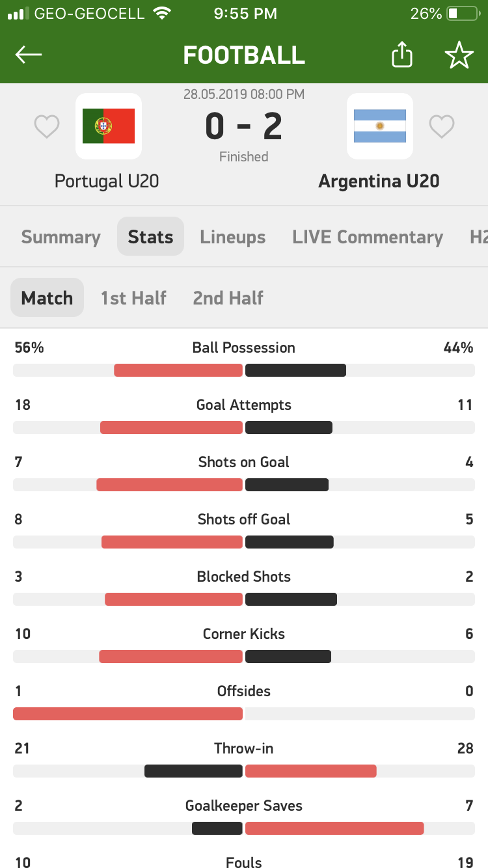Toggle heart favorite for Portugal U20
Screen dimensions: 488x868
coord(47,126)
